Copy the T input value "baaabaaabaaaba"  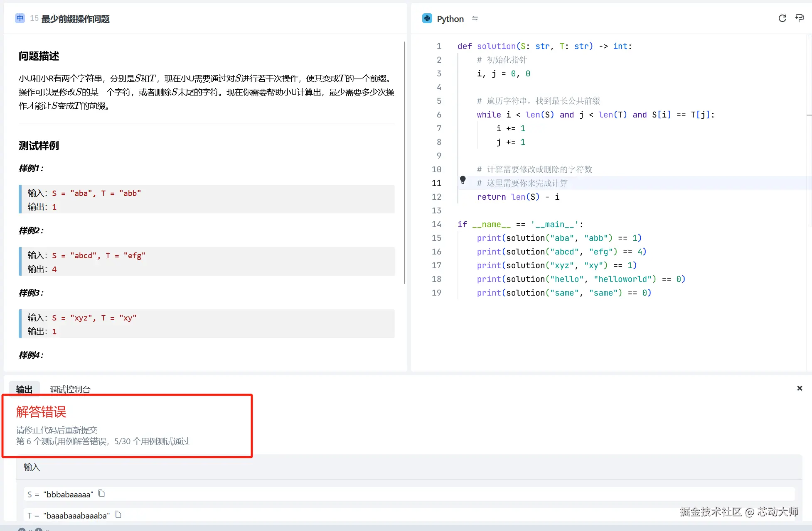point(118,515)
